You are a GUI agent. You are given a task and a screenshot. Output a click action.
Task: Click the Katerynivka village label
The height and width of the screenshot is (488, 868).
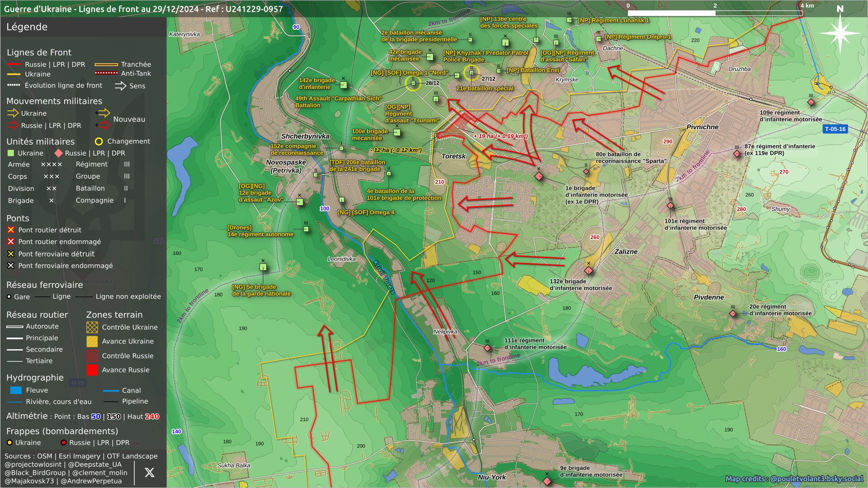pos(184,34)
